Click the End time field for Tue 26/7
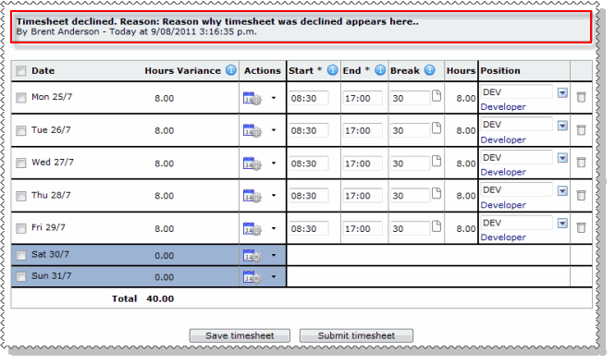This screenshot has width=615, height=364. pos(363,130)
